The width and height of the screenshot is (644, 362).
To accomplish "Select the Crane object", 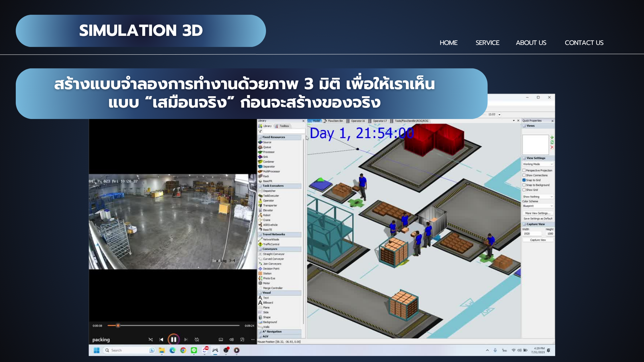I will pyautogui.click(x=264, y=220).
